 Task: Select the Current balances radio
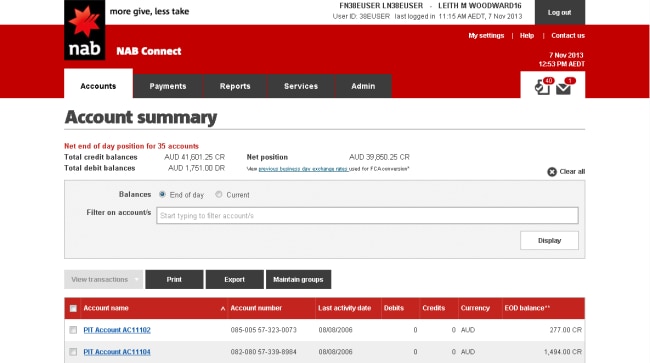[218, 194]
